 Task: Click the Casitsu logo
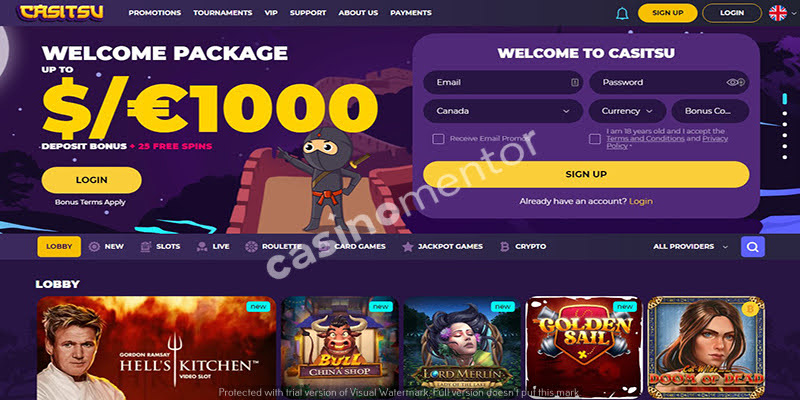point(61,12)
